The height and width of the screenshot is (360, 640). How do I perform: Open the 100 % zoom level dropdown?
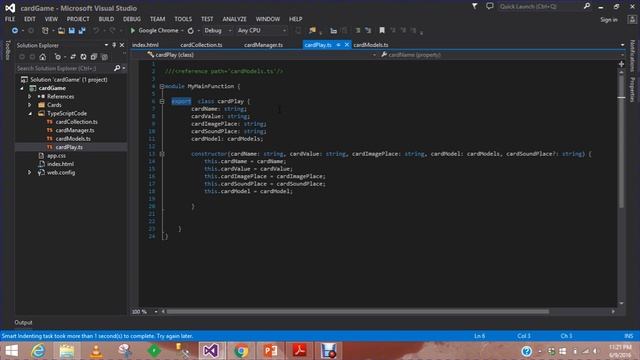tap(156, 311)
